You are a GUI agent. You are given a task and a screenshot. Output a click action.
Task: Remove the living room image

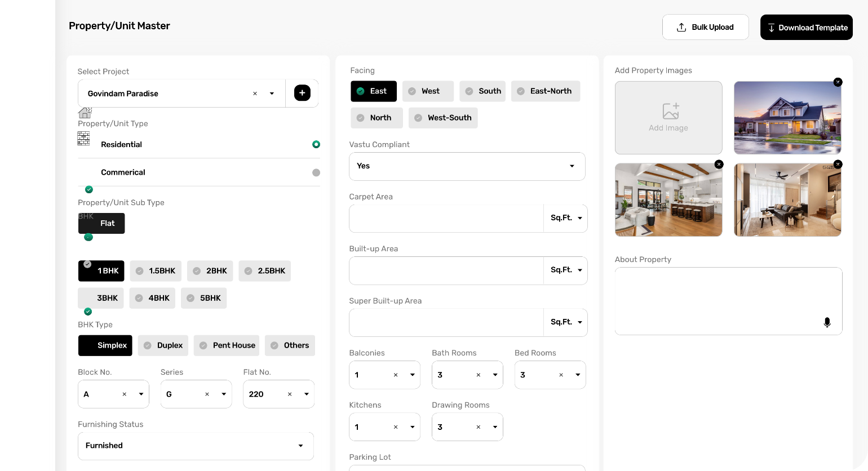(x=838, y=165)
